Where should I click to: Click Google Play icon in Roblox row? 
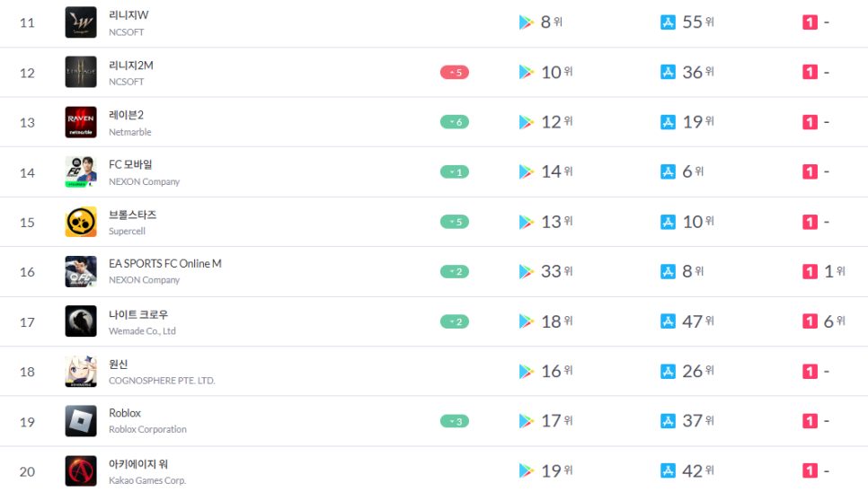[527, 421]
